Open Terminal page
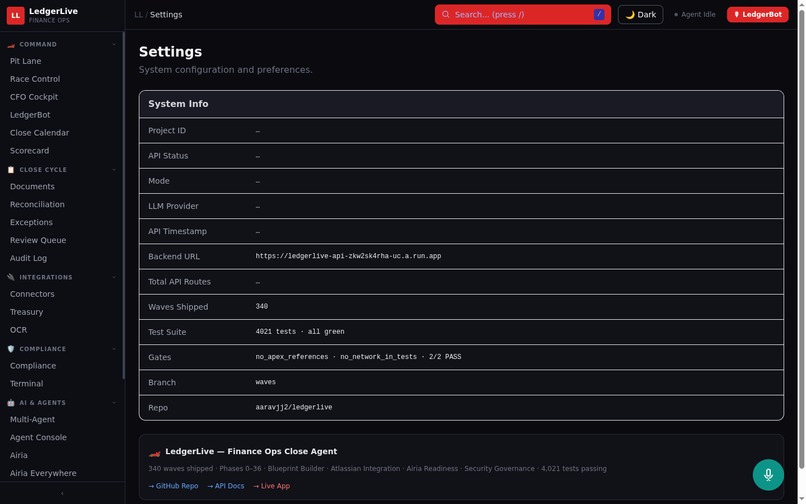 coord(26,384)
